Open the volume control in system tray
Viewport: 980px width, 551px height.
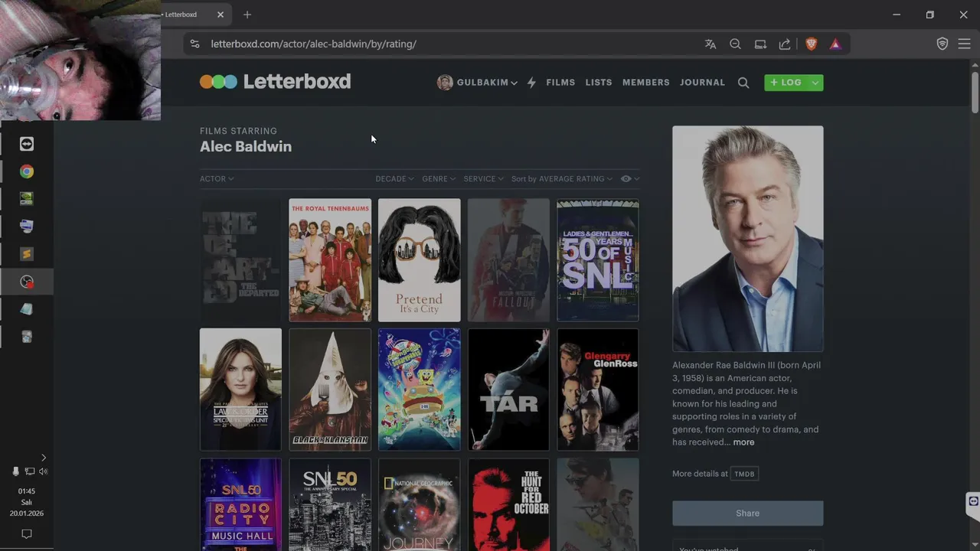pyautogui.click(x=43, y=471)
